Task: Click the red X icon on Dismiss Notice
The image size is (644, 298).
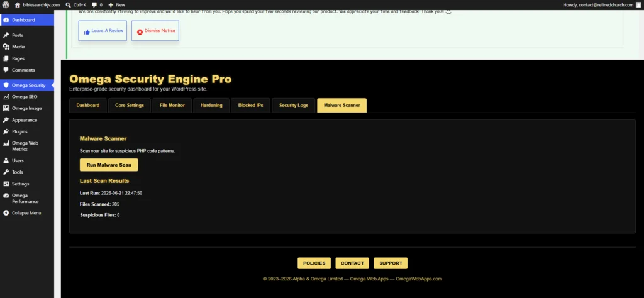Action: [x=140, y=31]
